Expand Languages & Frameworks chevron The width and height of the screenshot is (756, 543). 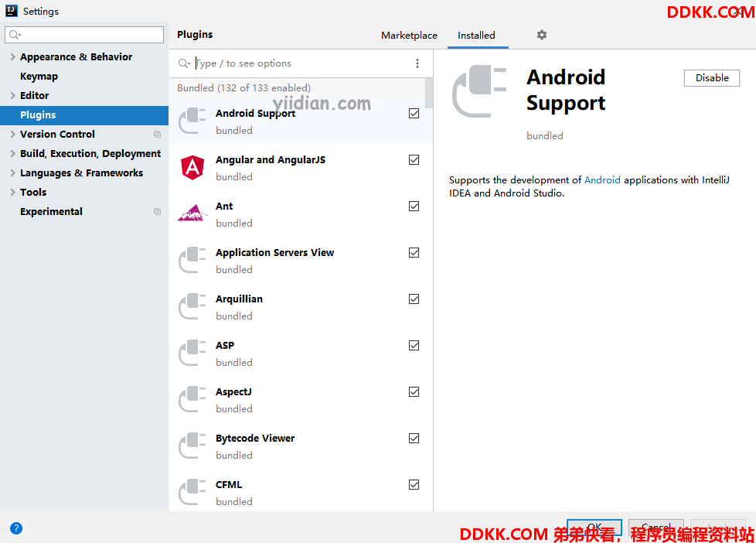(x=12, y=172)
